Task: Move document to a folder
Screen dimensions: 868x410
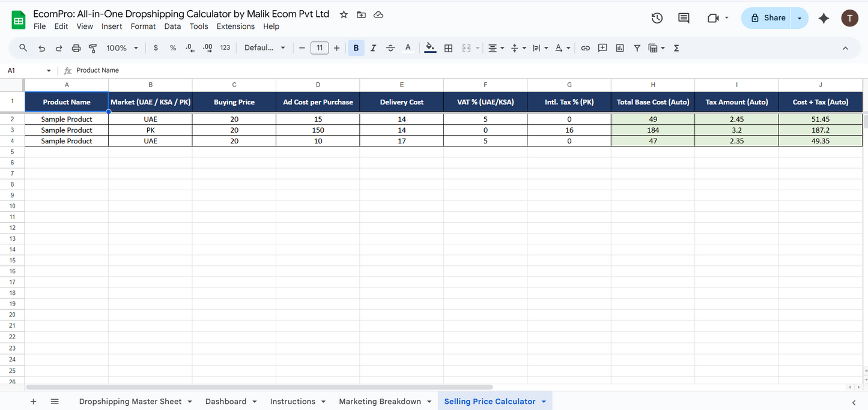Action: [x=361, y=14]
